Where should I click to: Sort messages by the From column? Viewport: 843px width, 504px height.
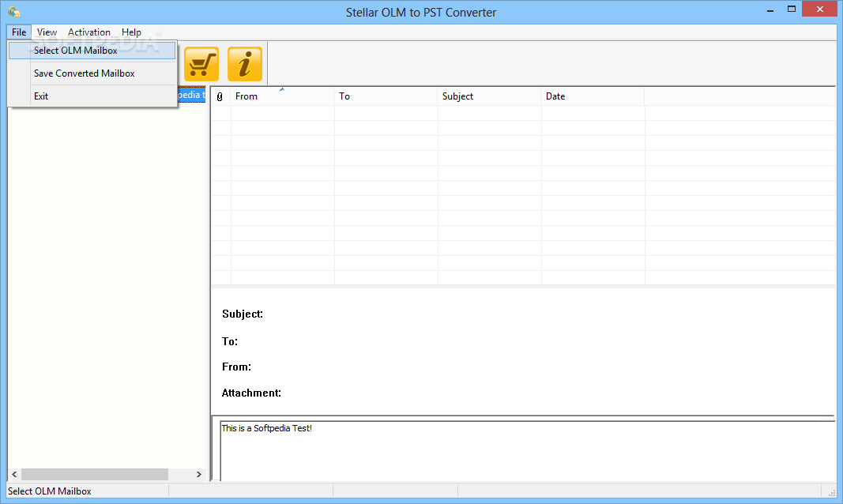[x=282, y=96]
